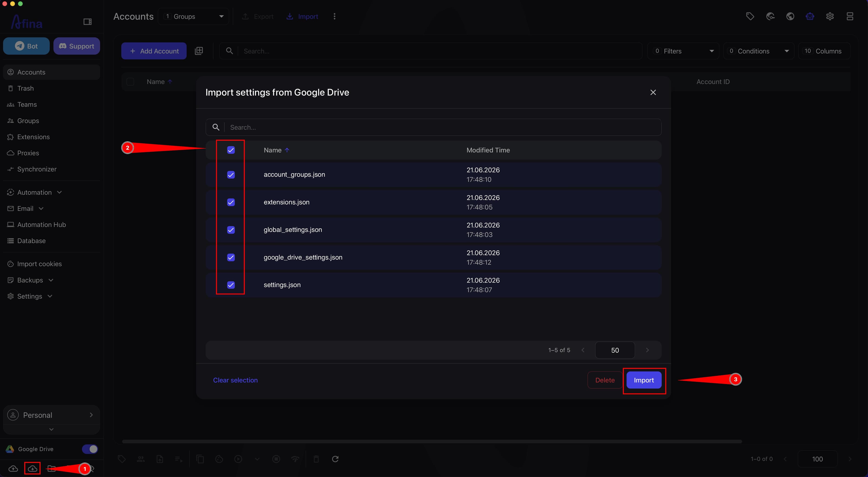Open the Conditions dropdown
868x477 pixels.
click(x=759, y=51)
